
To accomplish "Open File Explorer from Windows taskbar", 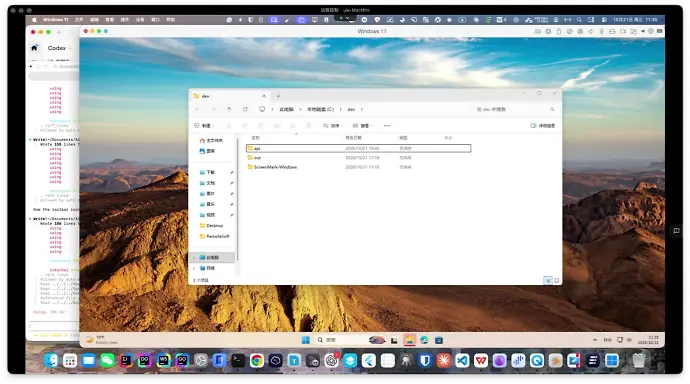I will pos(409,340).
